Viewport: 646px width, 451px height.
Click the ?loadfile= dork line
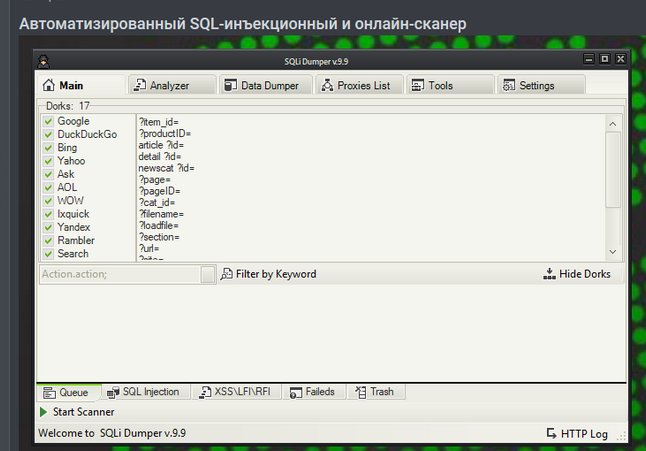pos(158,226)
